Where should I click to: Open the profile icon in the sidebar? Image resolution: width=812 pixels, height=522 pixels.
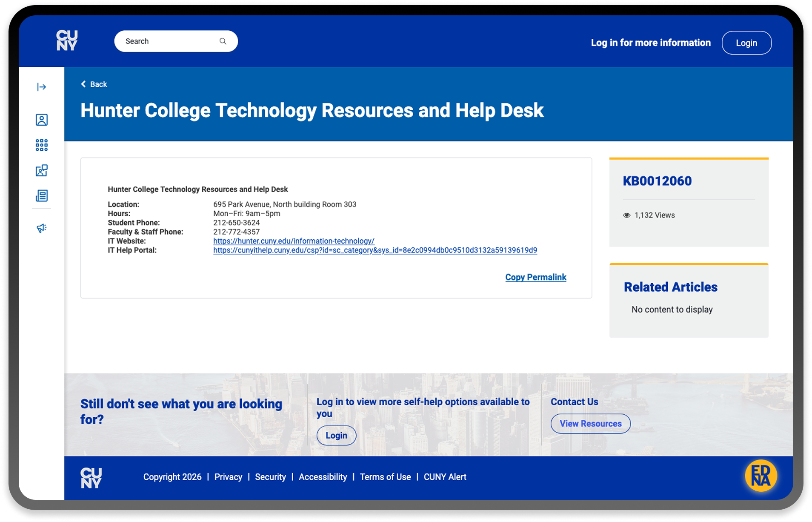click(41, 120)
